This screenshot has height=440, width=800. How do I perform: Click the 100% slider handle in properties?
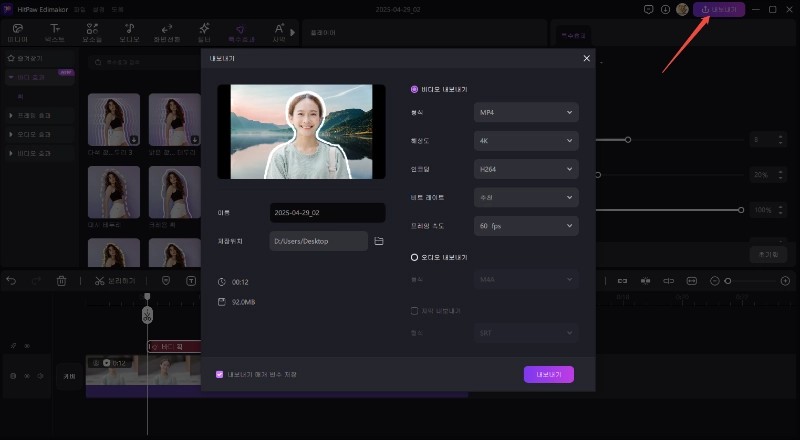(x=741, y=210)
